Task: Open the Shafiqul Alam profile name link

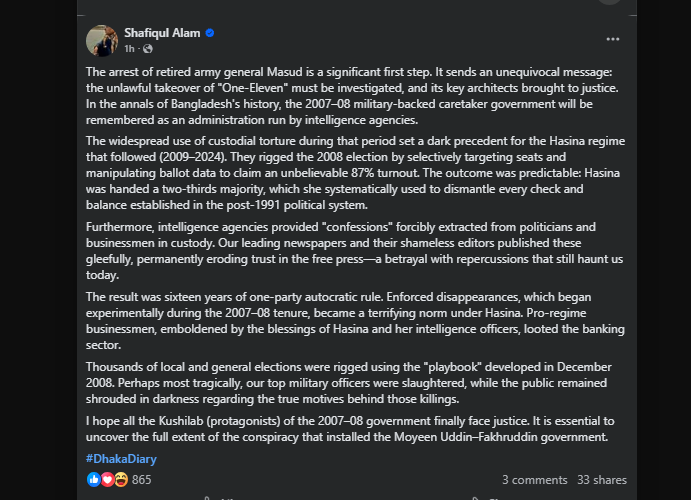Action: pyautogui.click(x=161, y=33)
